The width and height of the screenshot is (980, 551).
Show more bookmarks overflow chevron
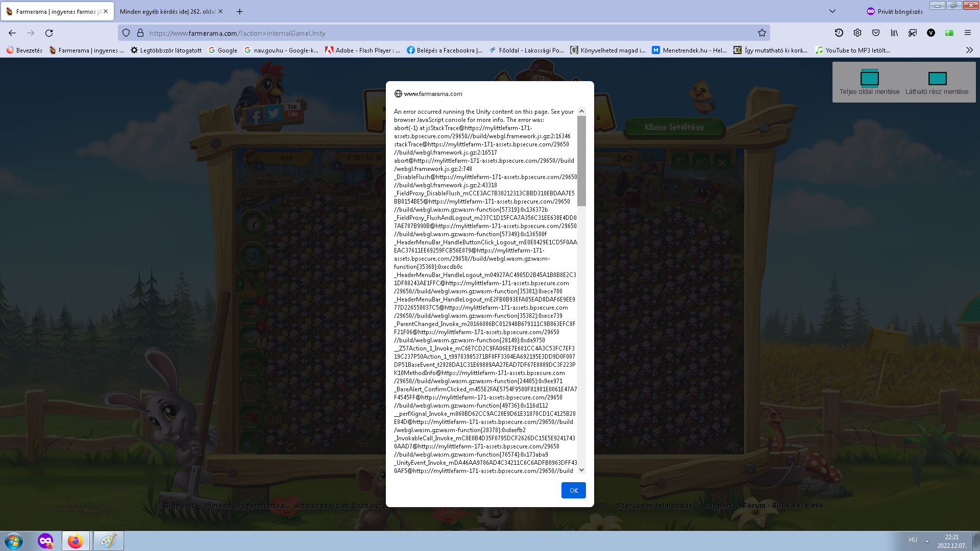(x=969, y=50)
